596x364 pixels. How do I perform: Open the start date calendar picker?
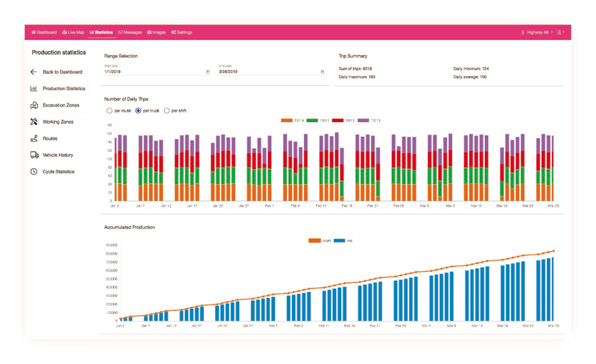(x=207, y=72)
